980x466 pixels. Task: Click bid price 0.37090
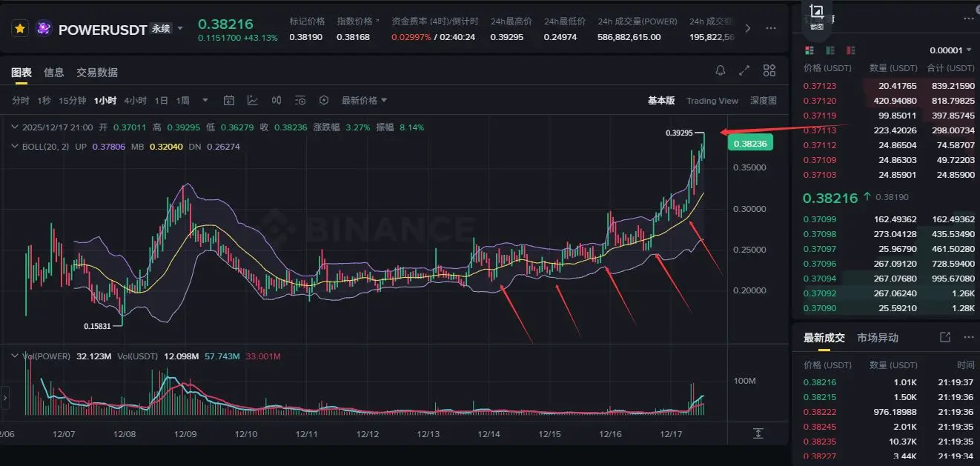(x=820, y=308)
